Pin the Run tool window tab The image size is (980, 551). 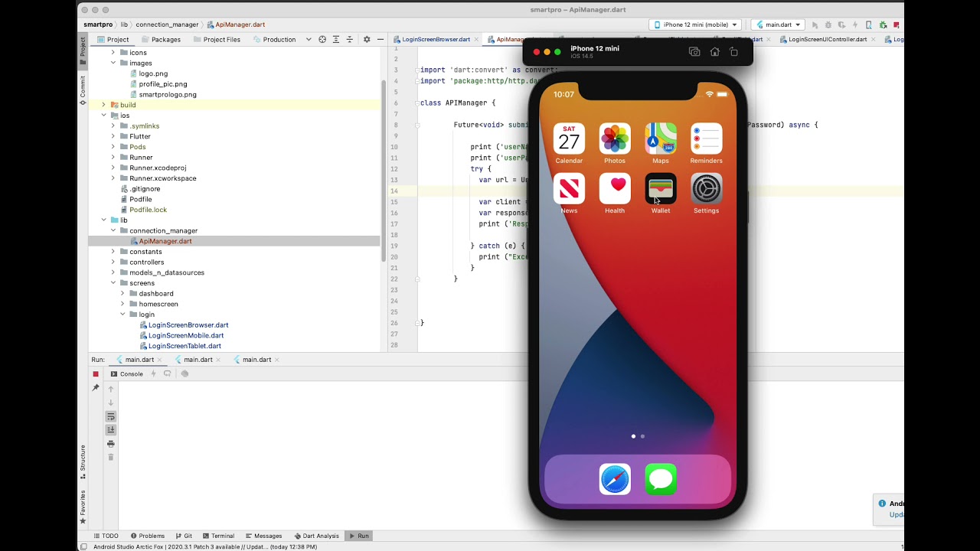click(96, 388)
